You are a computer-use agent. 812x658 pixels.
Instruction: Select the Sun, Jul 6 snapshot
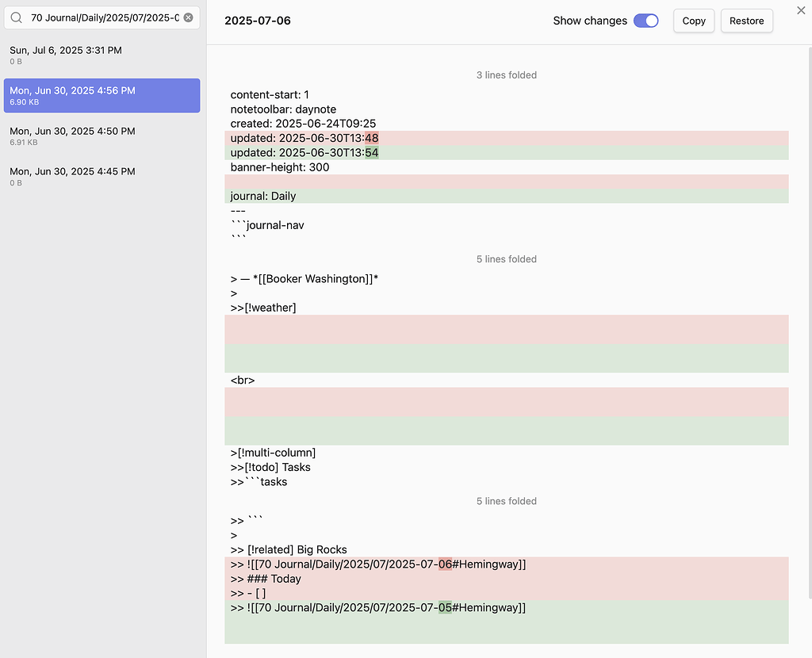[101, 55]
